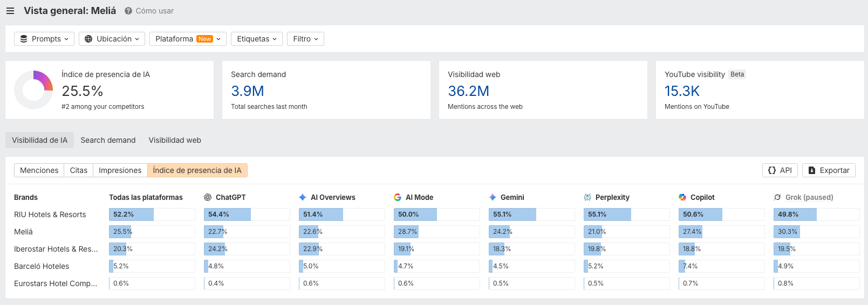
Task: Click Meliá 25.5% all-platforms bar
Action: pos(152,232)
